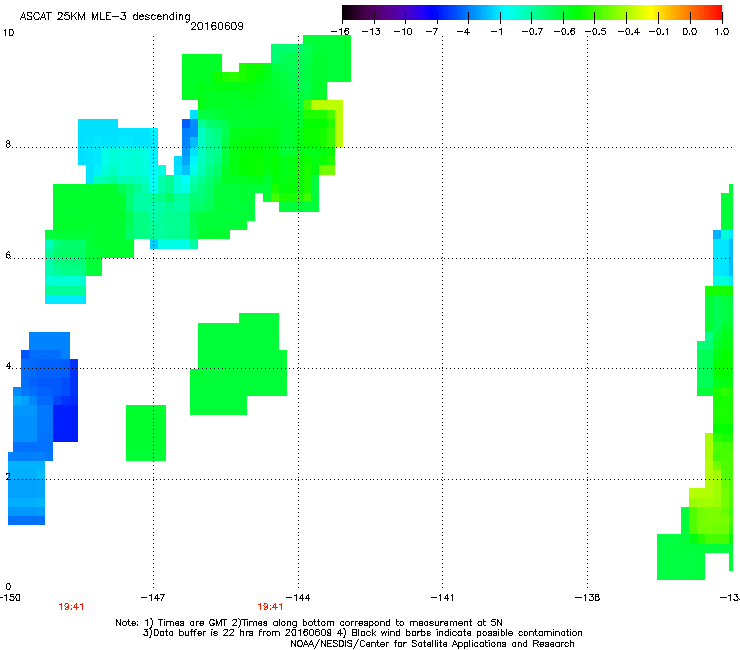The width and height of the screenshot is (740, 650).
Task: Click the red end of the colorbar
Action: (714, 12)
